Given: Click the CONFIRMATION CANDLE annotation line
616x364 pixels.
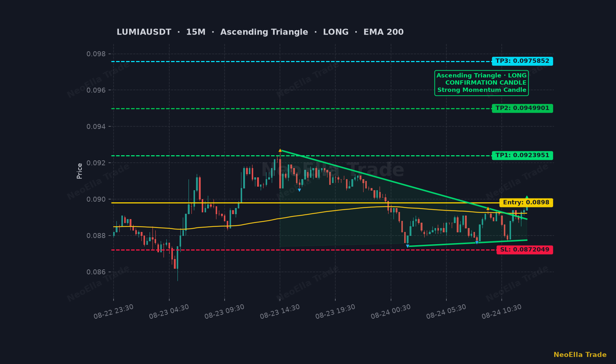Looking at the screenshot, I should pos(486,83).
